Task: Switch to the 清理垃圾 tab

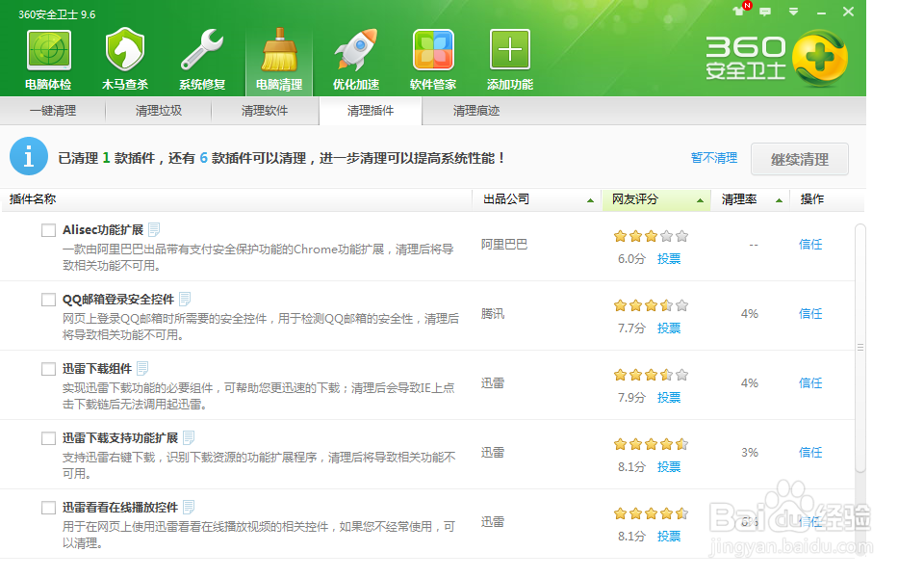Action: (x=159, y=112)
